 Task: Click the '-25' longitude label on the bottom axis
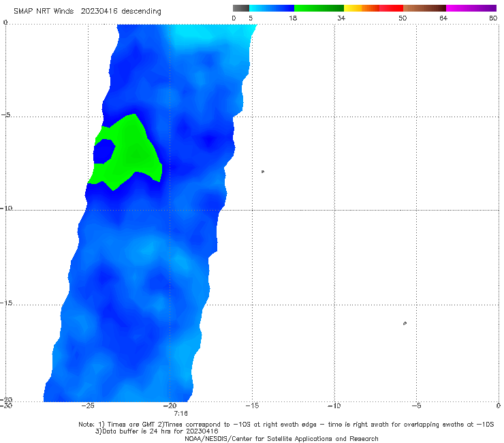87,406
